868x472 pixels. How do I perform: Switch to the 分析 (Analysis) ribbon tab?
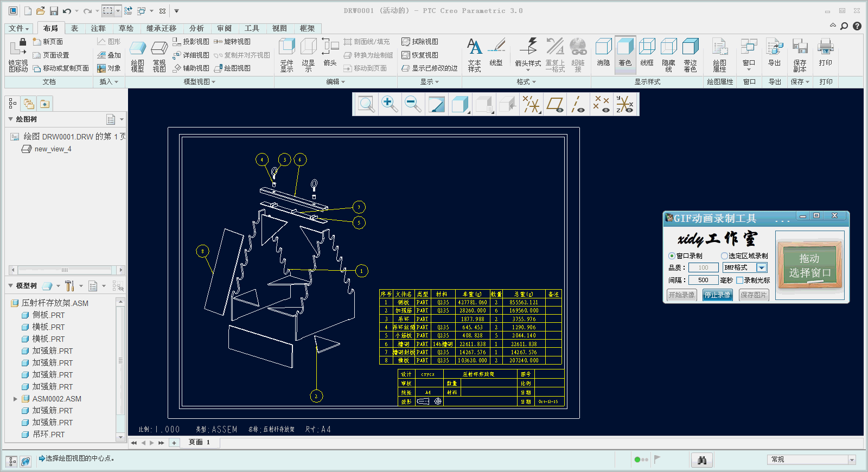click(196, 28)
